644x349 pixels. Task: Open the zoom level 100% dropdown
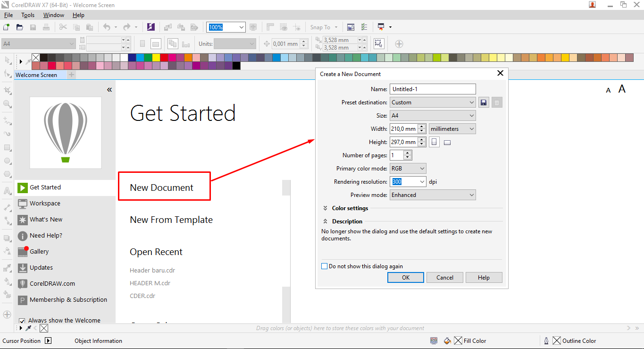click(242, 27)
